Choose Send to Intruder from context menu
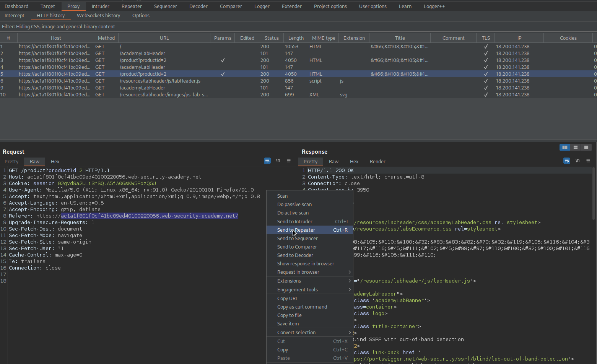Viewport: 597px width, 364px height. pyautogui.click(x=309, y=222)
